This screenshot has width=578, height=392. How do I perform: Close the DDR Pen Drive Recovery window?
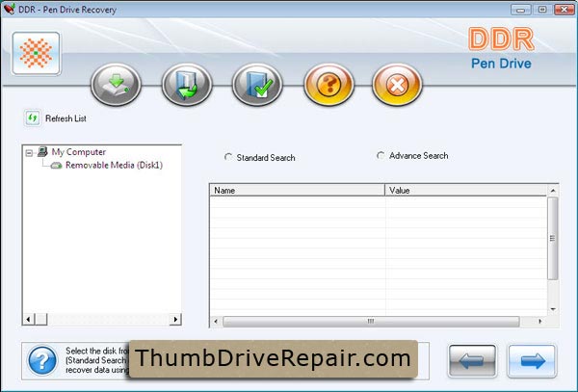coord(565,10)
